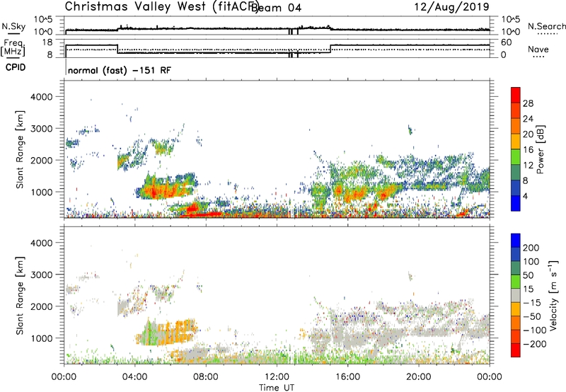The image size is (566, 392).
Task: Click the 4000 tick of the power panel
Action: click(x=42, y=97)
